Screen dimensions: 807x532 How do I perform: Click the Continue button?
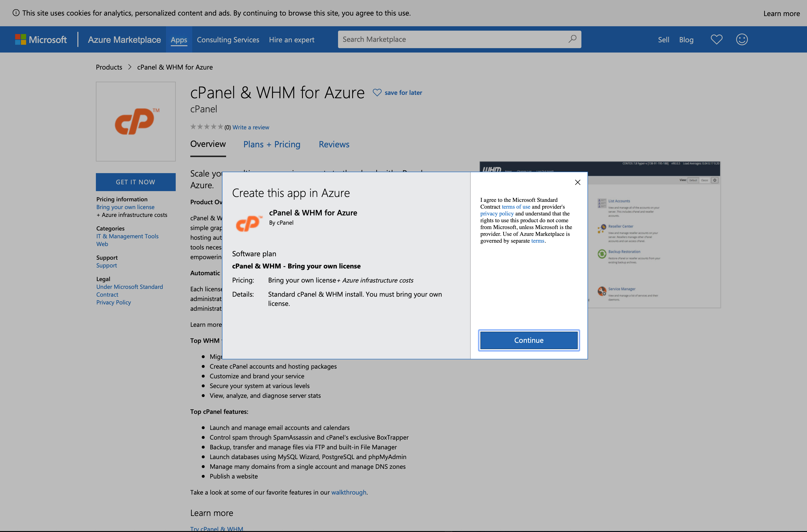[529, 340]
